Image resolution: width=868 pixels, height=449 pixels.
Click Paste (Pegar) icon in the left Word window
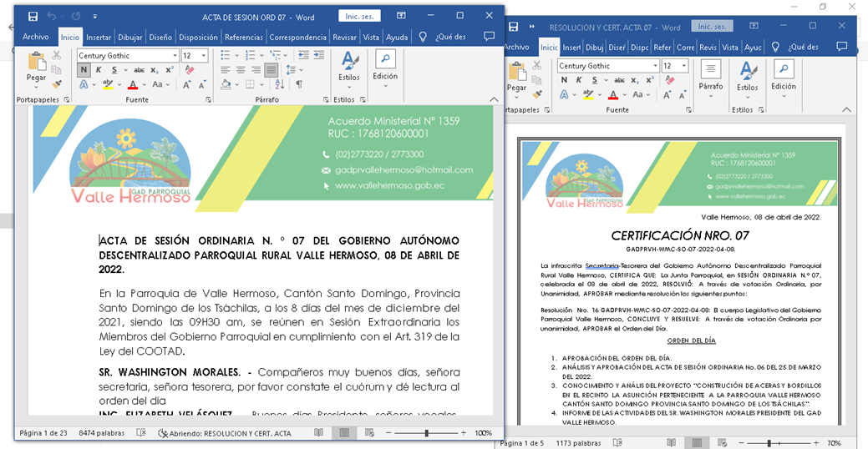point(36,63)
